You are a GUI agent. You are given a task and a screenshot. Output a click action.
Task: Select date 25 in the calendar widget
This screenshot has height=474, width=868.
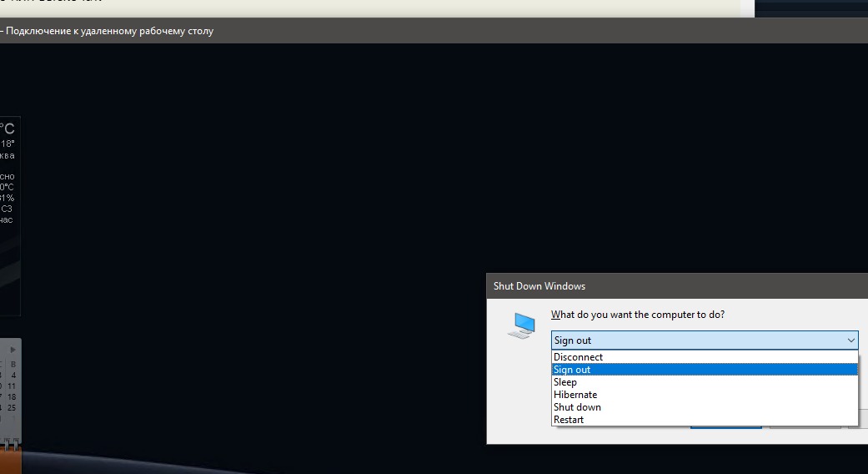[12, 408]
